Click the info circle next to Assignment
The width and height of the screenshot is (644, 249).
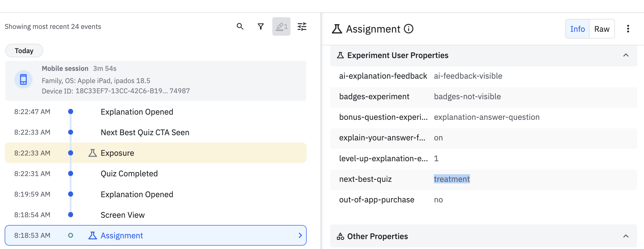(x=409, y=29)
